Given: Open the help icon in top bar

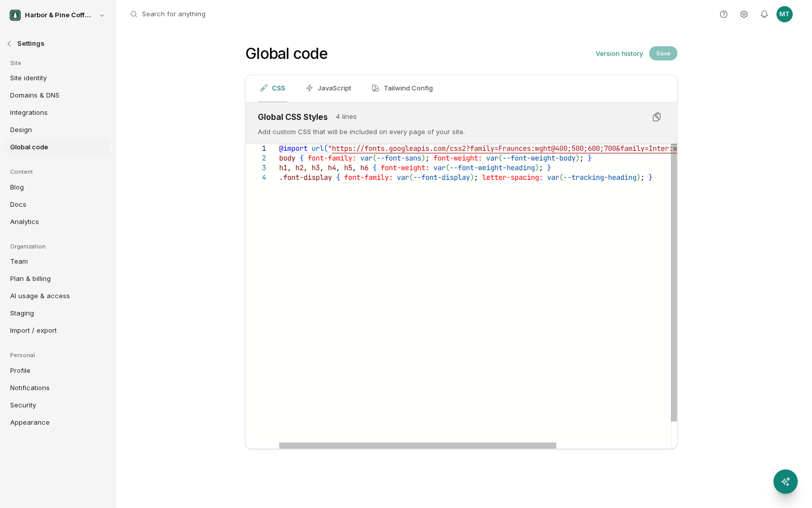Looking at the screenshot, I should click(724, 14).
